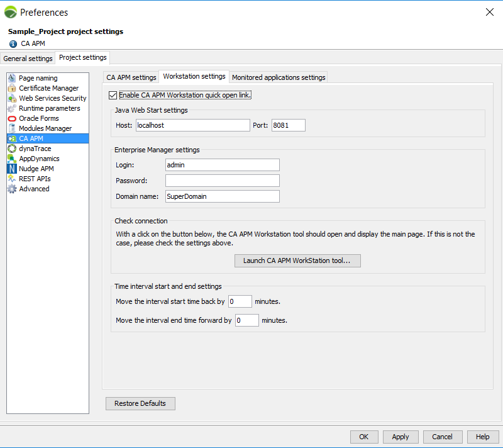Click the AppDynamics icon in sidebar

12,159
